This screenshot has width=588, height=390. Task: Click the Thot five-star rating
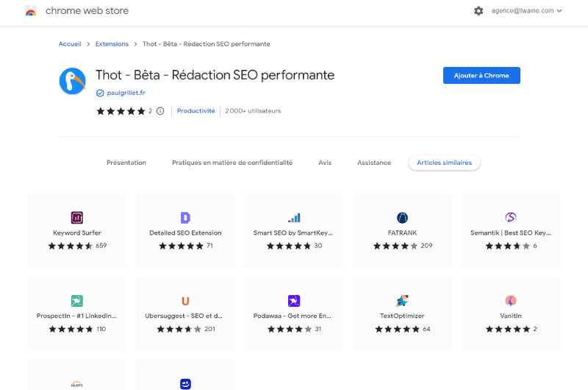point(121,111)
